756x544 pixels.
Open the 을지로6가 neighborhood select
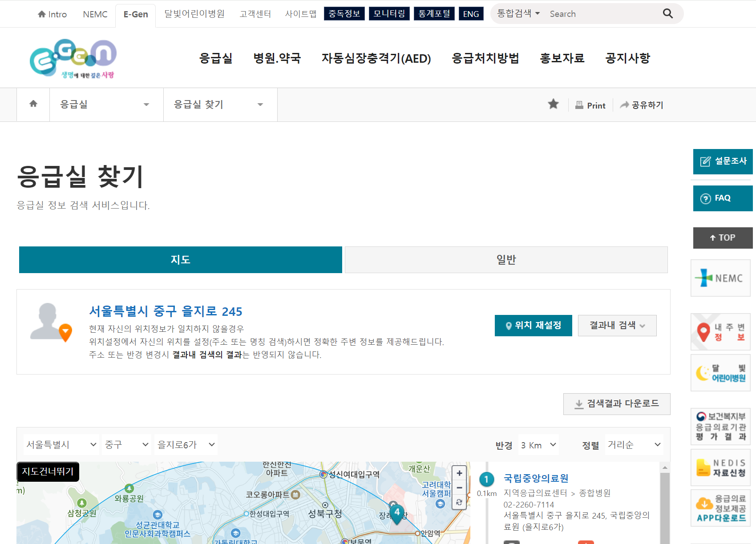coord(186,444)
